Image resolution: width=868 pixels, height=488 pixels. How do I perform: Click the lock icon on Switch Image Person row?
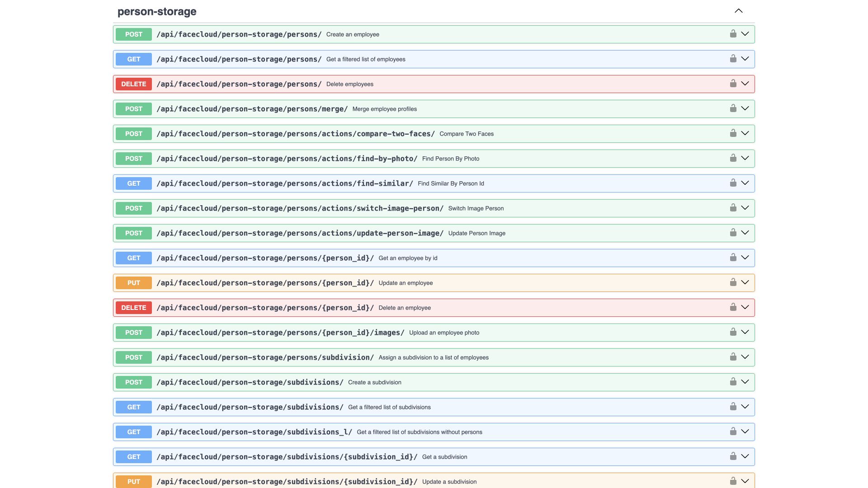click(733, 208)
